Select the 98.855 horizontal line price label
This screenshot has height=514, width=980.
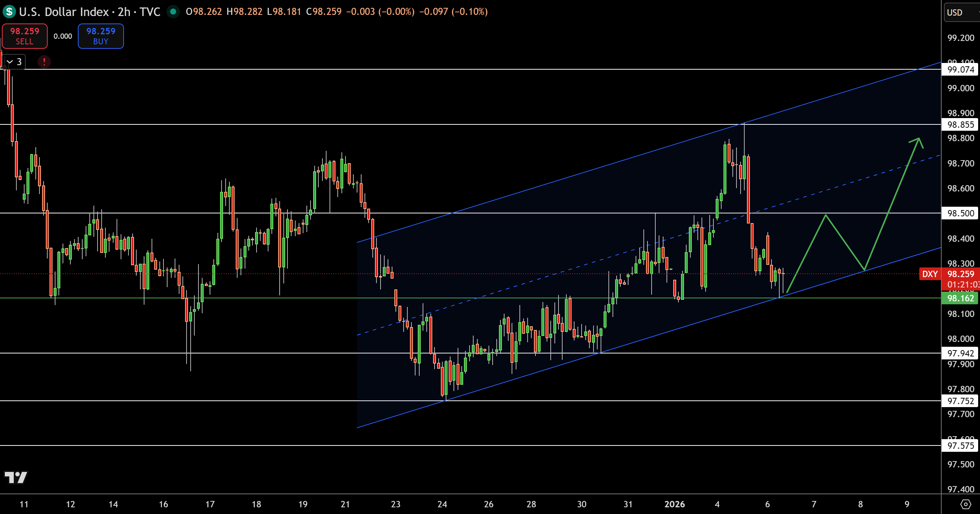[x=961, y=124]
